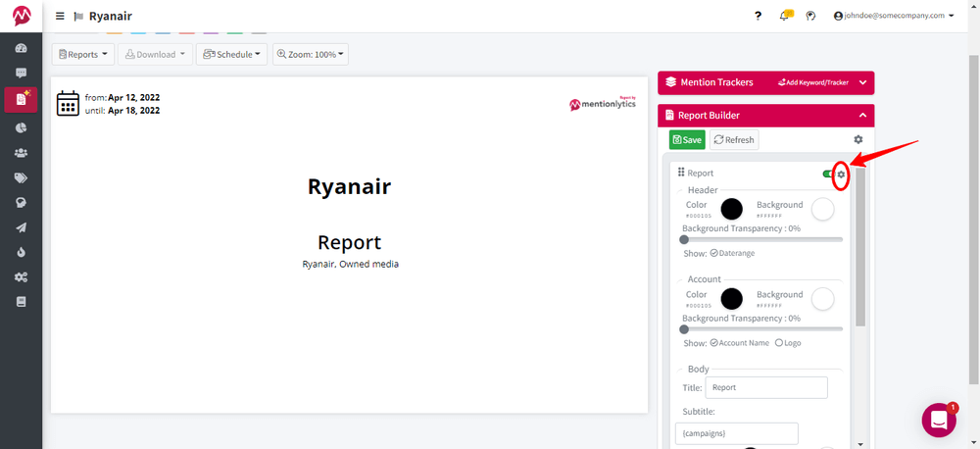Screen dimensions: 980x449
Task: Click the Ryanair title in the report
Action: [x=350, y=187]
